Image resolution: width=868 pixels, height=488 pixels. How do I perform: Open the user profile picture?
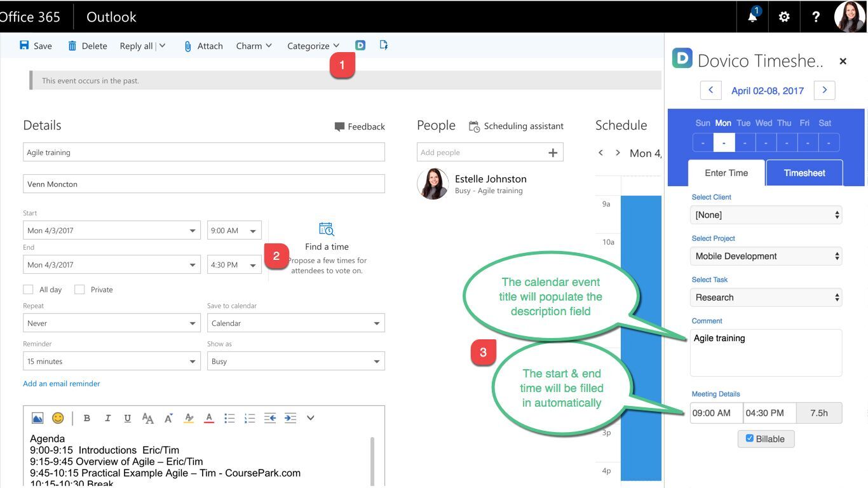(x=850, y=17)
